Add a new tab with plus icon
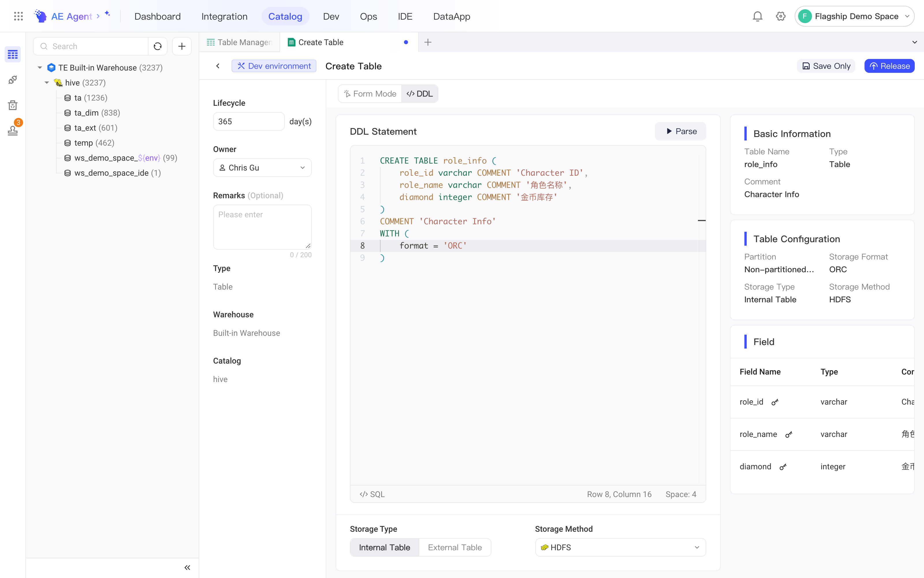Viewport: 924px width, 578px height. pyautogui.click(x=428, y=42)
